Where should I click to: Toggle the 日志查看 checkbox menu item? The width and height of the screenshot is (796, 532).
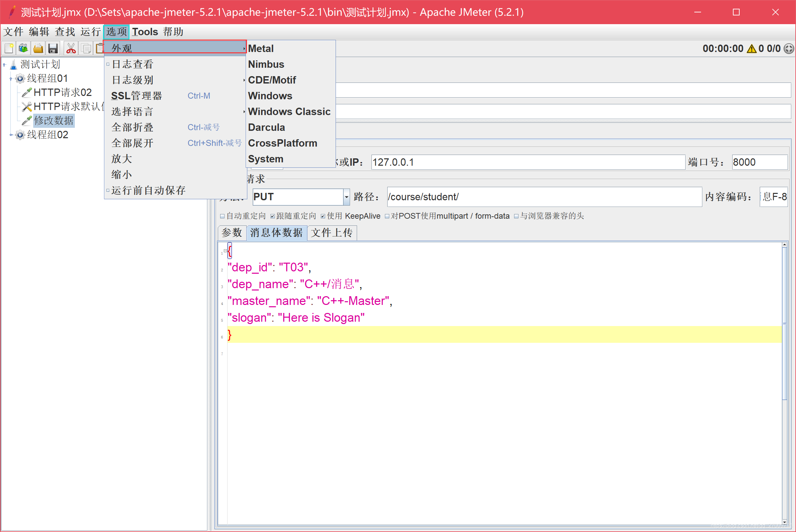pos(108,64)
